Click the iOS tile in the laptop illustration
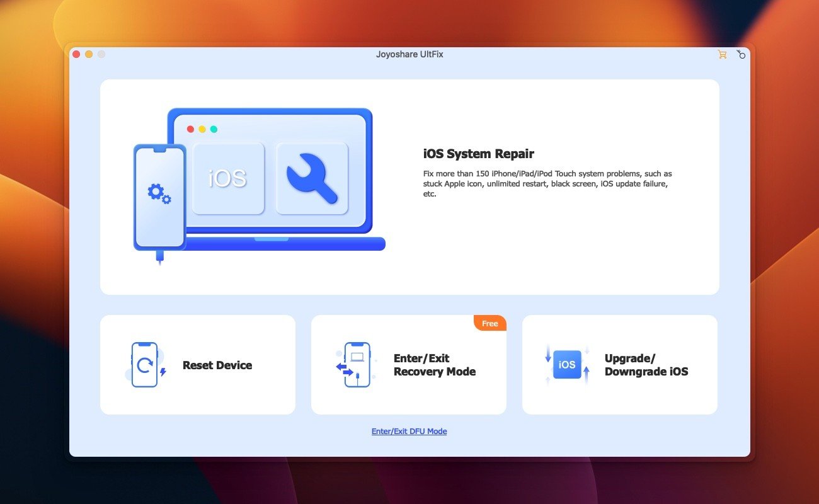Viewport: 819px width, 504px height. (227, 178)
